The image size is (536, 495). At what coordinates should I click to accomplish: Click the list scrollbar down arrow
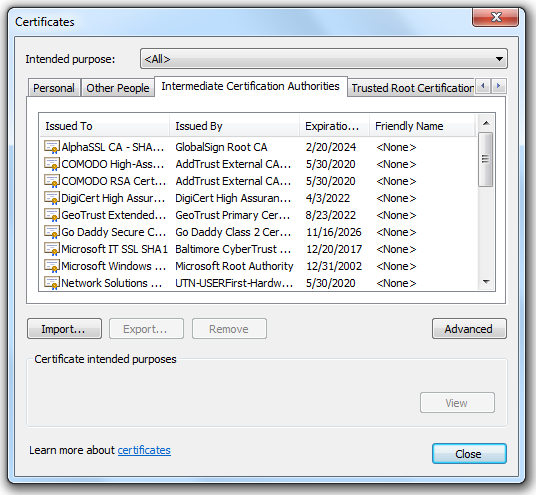pyautogui.click(x=486, y=282)
